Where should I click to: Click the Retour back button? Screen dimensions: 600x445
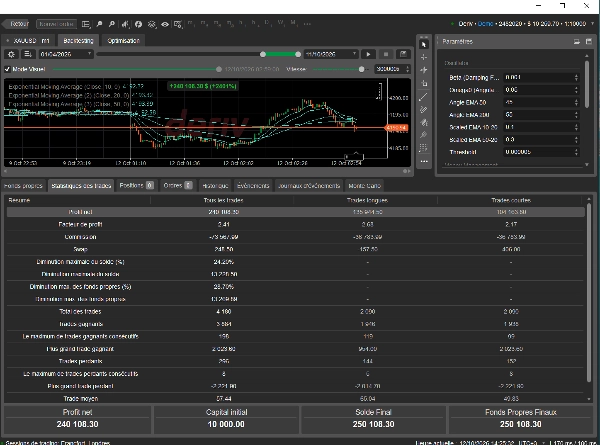[16, 24]
